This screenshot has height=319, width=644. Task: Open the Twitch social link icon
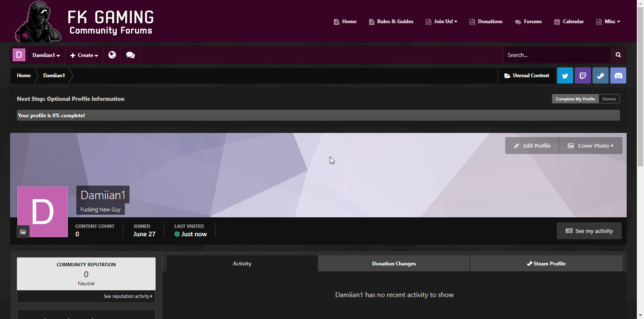tap(582, 76)
